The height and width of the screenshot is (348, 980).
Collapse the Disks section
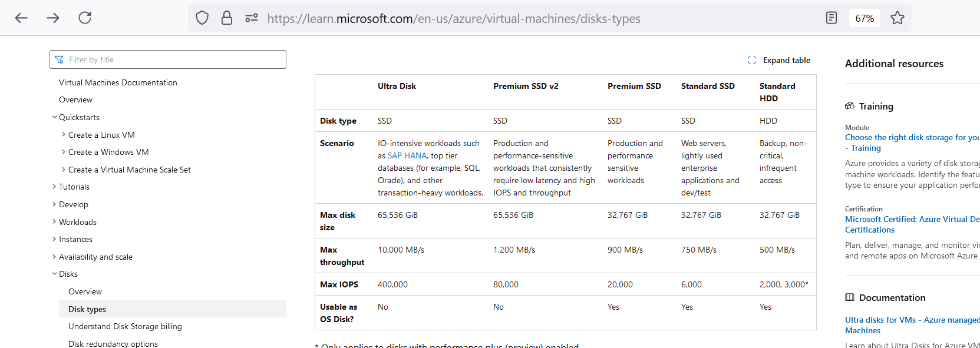tap(54, 274)
